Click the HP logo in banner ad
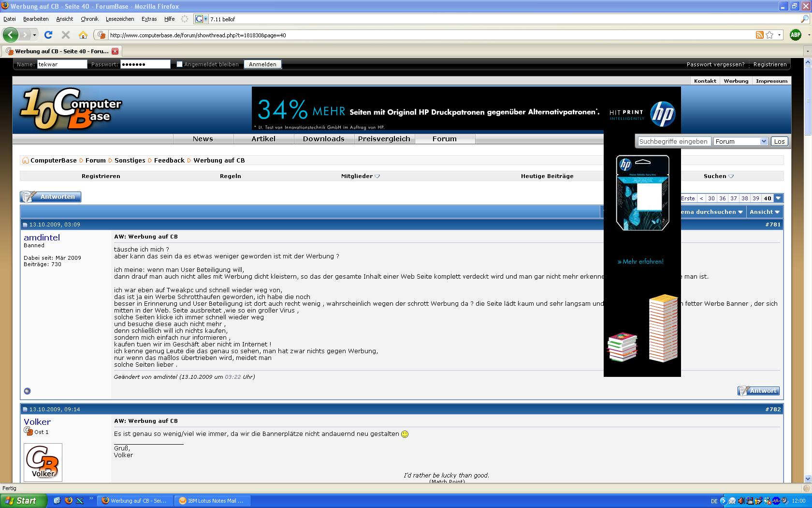The image size is (812, 508). tap(662, 113)
